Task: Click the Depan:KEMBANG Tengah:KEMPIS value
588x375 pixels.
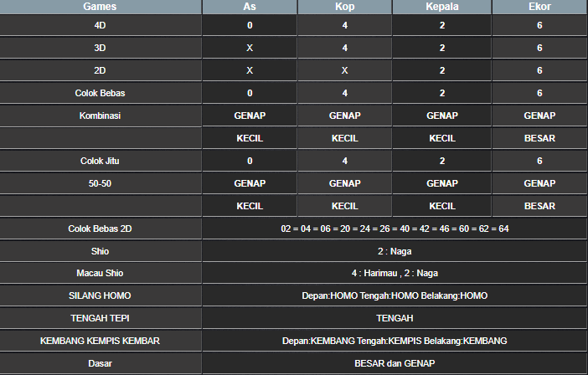Action: coord(395,341)
